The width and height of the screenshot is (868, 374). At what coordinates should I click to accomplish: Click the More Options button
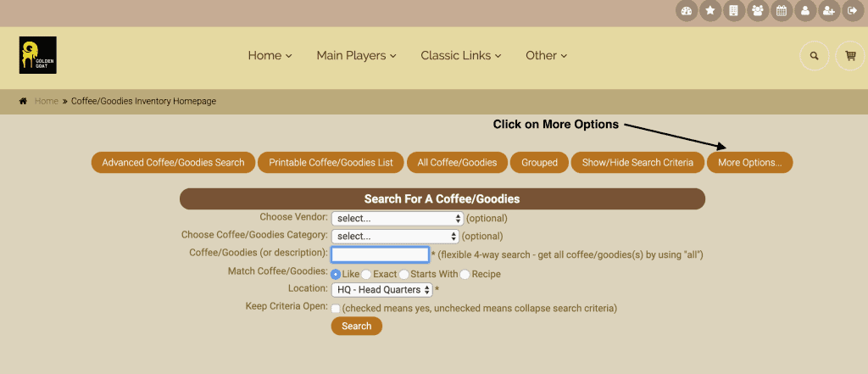click(750, 162)
